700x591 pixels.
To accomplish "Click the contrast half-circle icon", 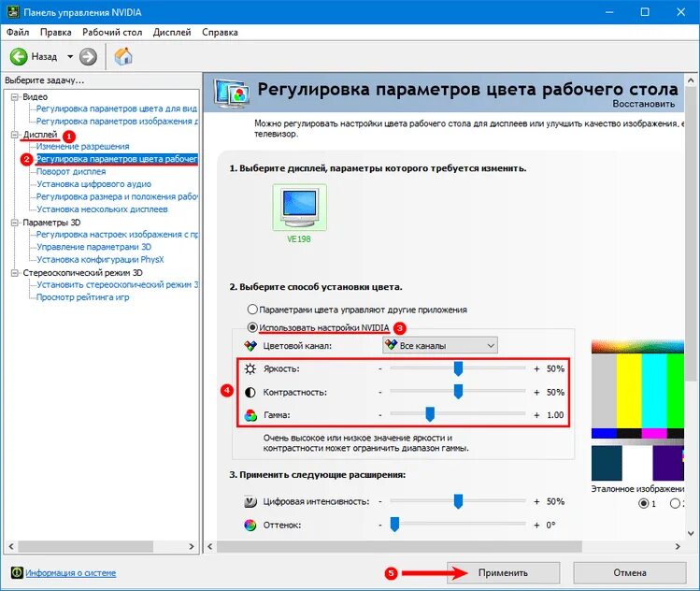I will tap(250, 392).
